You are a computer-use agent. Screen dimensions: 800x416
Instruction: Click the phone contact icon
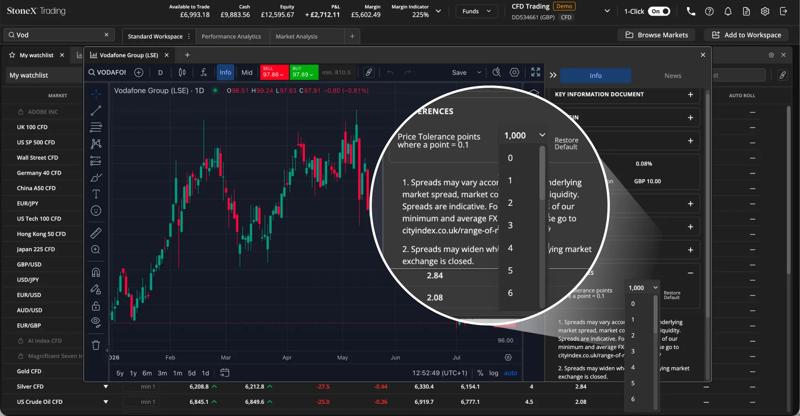point(691,11)
